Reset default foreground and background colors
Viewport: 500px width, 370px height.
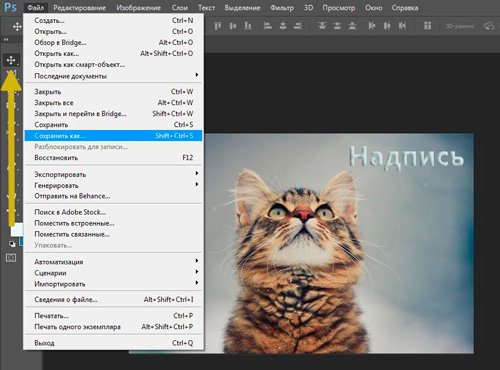point(12,244)
